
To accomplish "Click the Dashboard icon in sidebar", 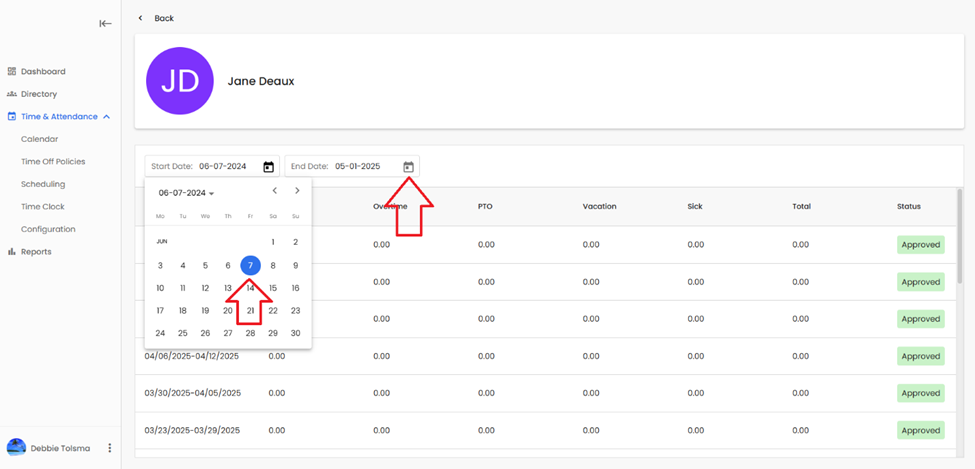I will [x=12, y=72].
